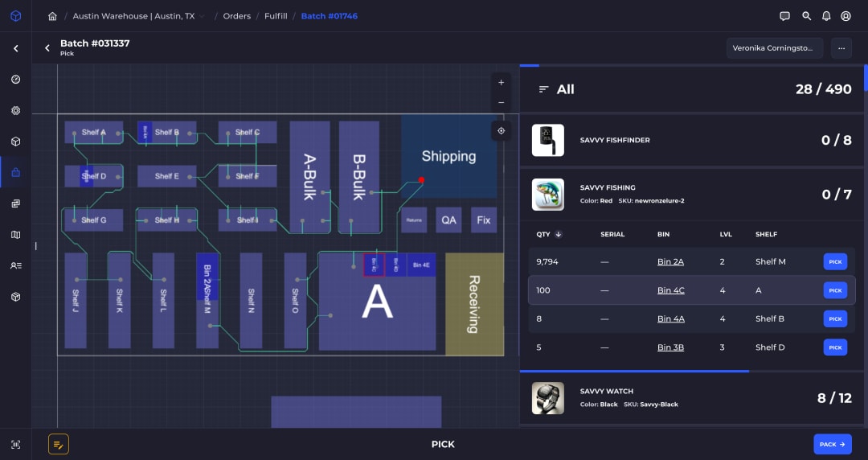Open user profile icon
The image size is (868, 460).
(x=845, y=16)
